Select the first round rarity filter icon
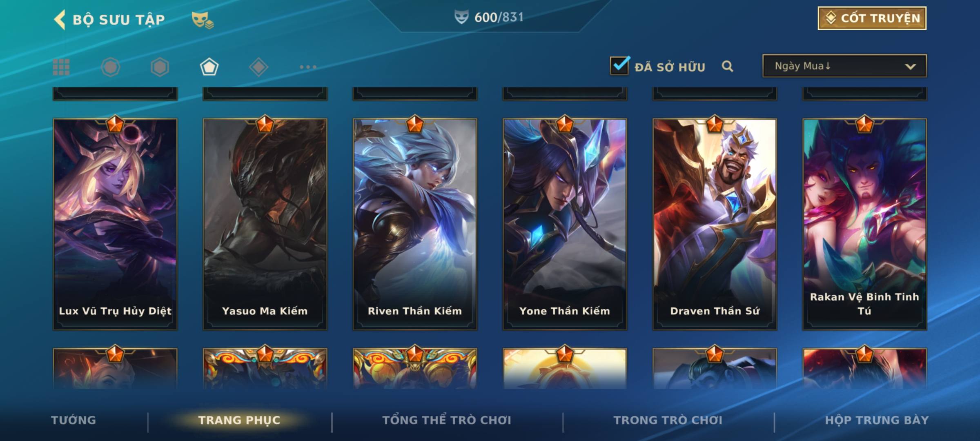Image resolution: width=980 pixels, height=441 pixels. coord(111,67)
